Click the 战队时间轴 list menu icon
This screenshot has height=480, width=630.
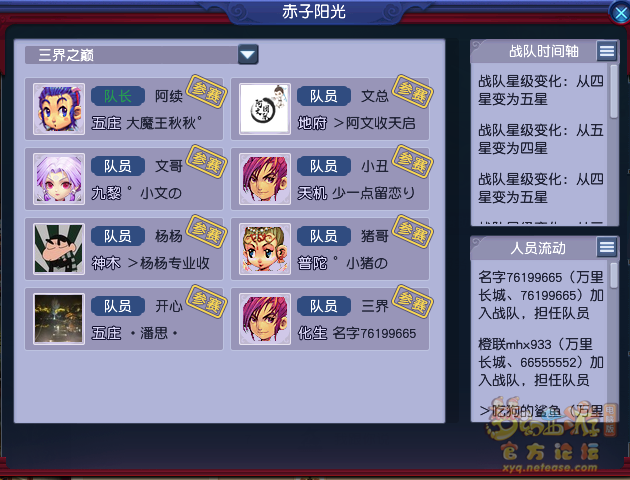(607, 51)
